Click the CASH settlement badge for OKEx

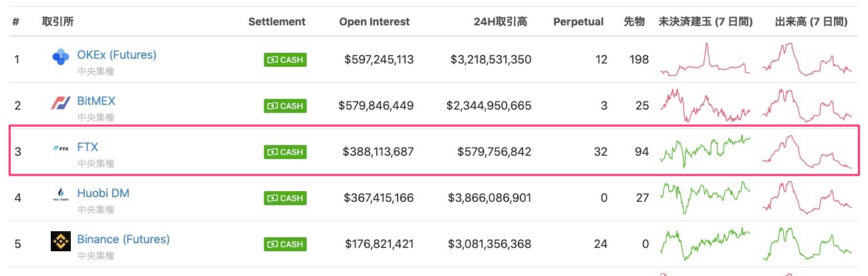click(x=285, y=59)
